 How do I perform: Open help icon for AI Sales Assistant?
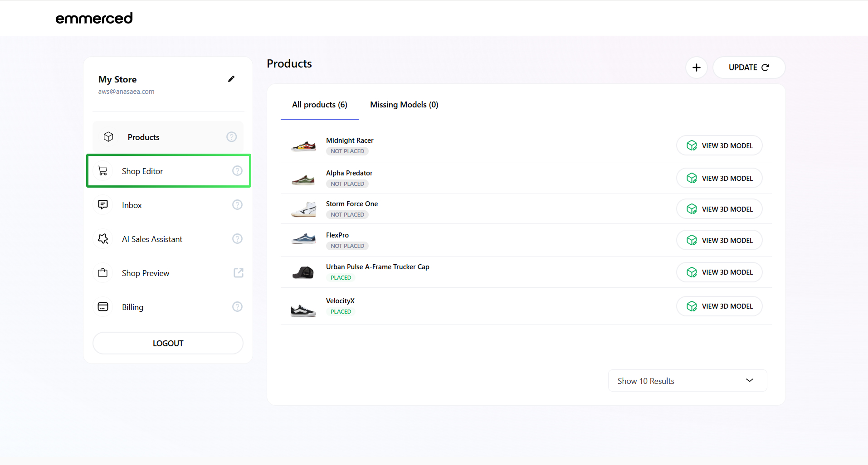click(x=237, y=239)
